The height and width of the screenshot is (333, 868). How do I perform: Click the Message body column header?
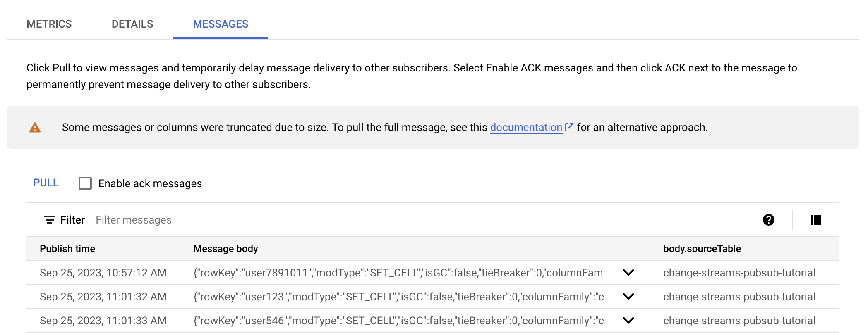(x=225, y=249)
